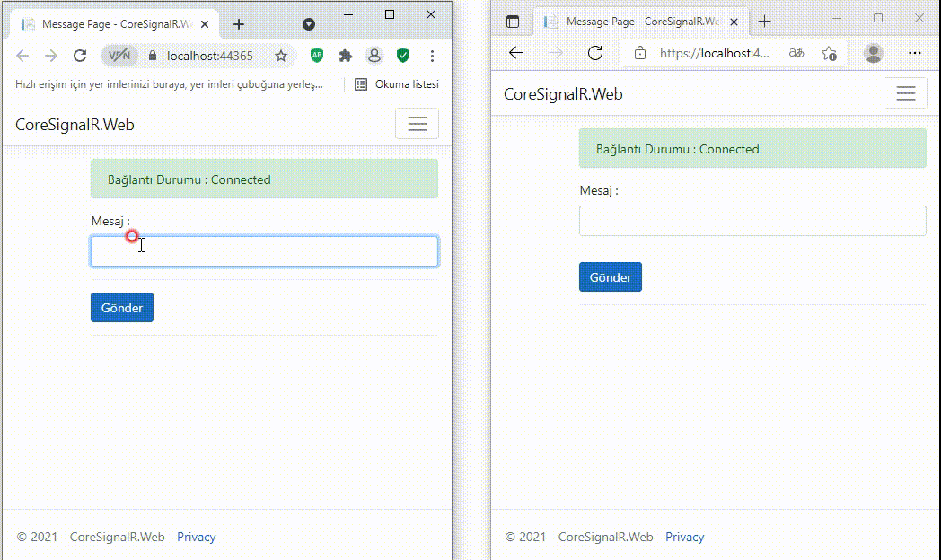Focus Mesaj input in Chrome window
This screenshot has height=560, width=941.
[264, 250]
